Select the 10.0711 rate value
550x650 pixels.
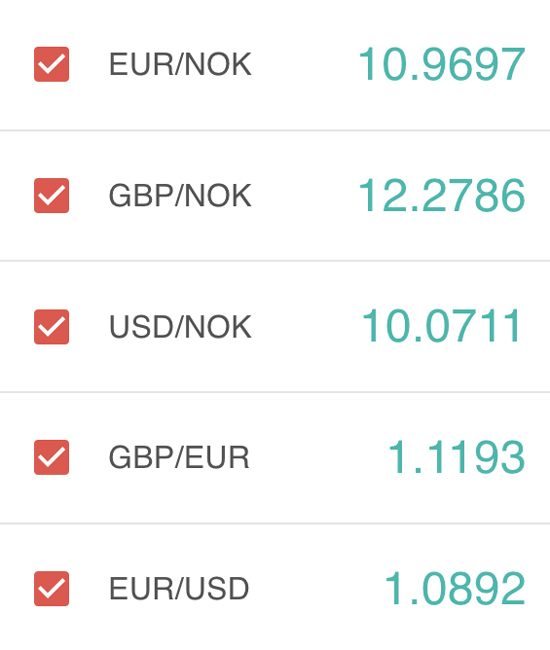[x=441, y=326]
